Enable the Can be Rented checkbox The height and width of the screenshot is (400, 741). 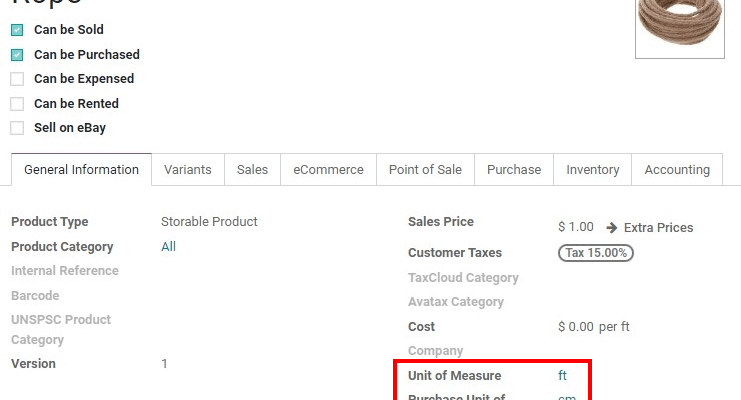click(x=17, y=104)
